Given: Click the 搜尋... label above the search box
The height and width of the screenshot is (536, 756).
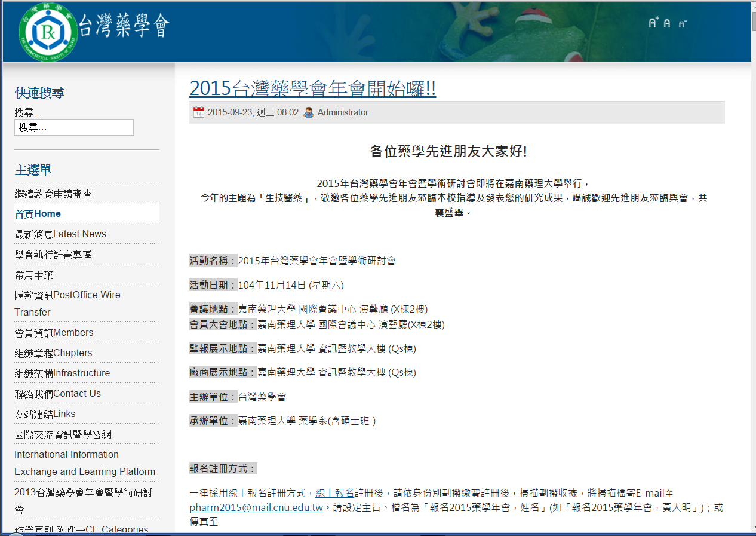Looking at the screenshot, I should (28, 112).
